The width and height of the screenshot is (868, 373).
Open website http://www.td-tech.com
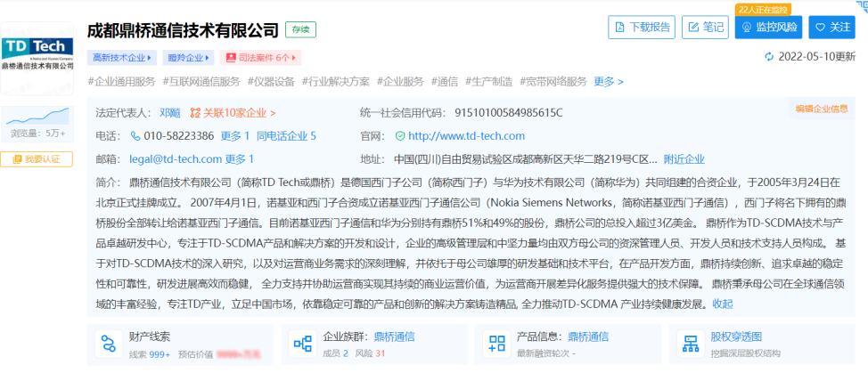point(466,136)
